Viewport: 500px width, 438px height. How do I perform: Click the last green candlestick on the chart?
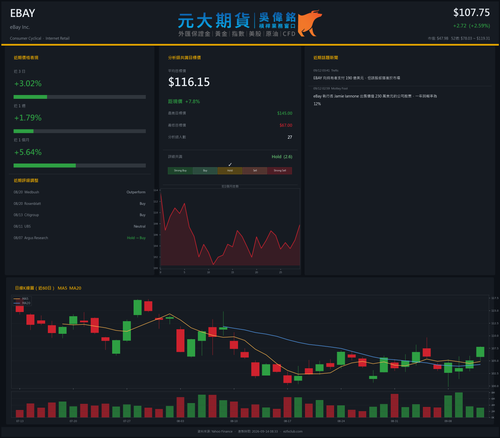[480, 352]
